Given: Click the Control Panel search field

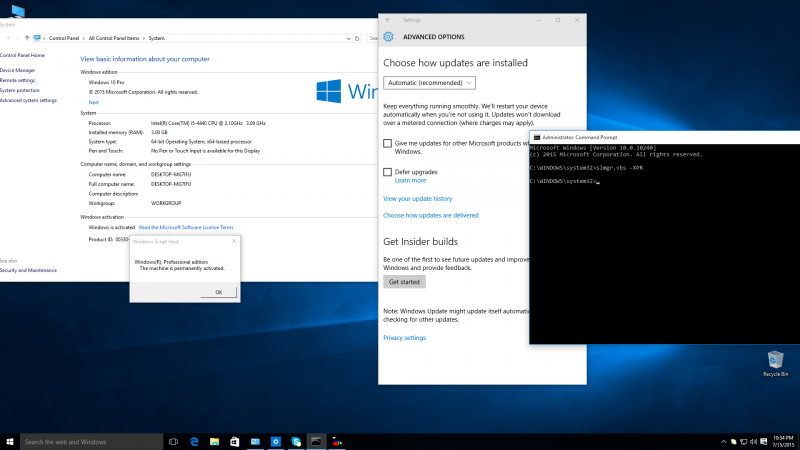Looking at the screenshot, I should 373,38.
